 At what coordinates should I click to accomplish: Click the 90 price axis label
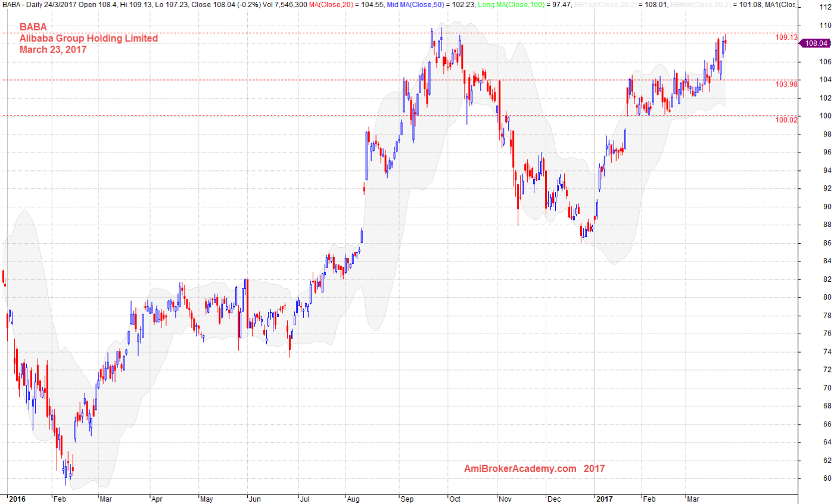(x=827, y=207)
